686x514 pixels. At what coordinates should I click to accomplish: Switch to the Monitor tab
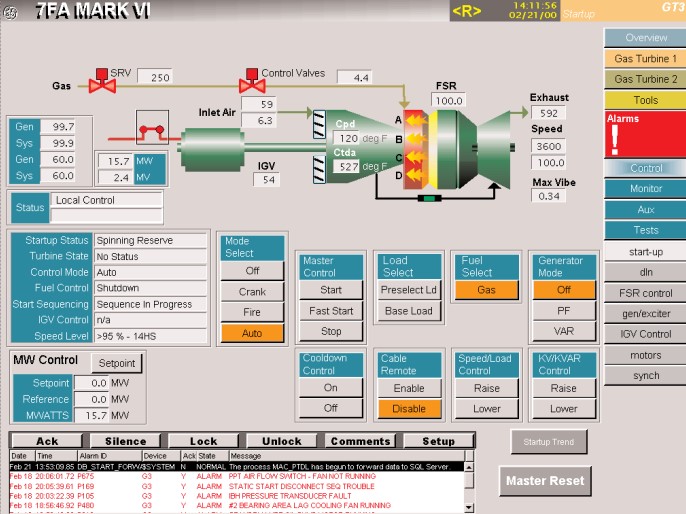pyautogui.click(x=645, y=189)
